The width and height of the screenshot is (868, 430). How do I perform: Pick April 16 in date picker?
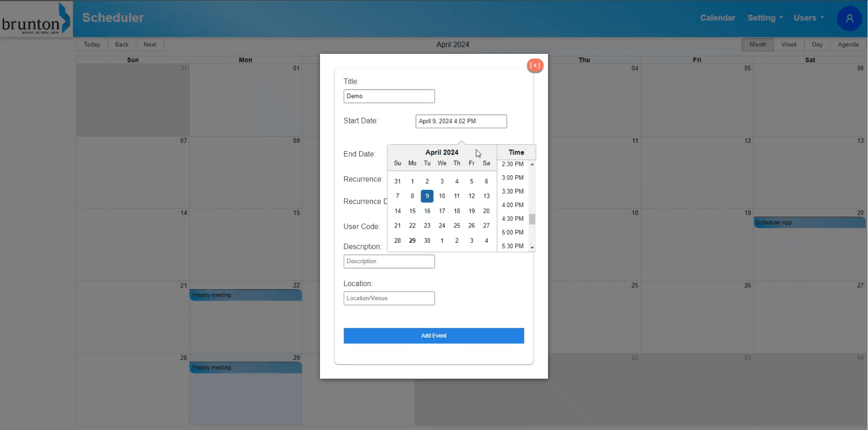[x=427, y=211]
